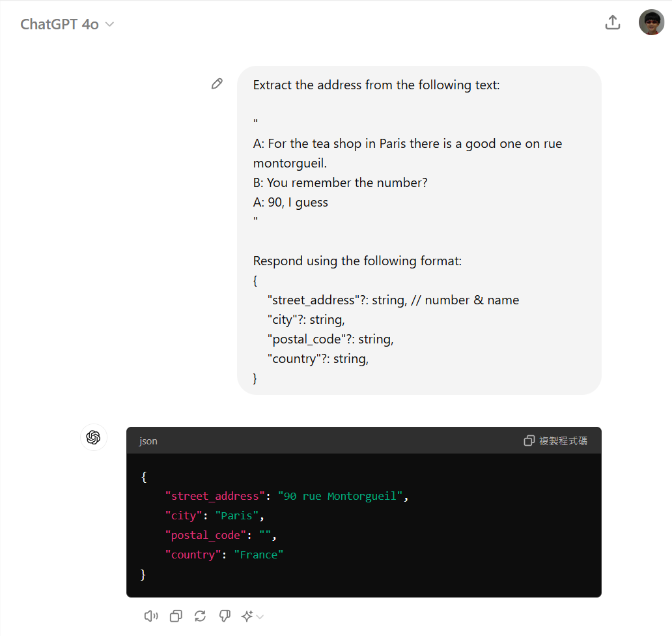672x636 pixels.
Task: Click the "B: You remember the number?" line
Action: click(x=340, y=182)
